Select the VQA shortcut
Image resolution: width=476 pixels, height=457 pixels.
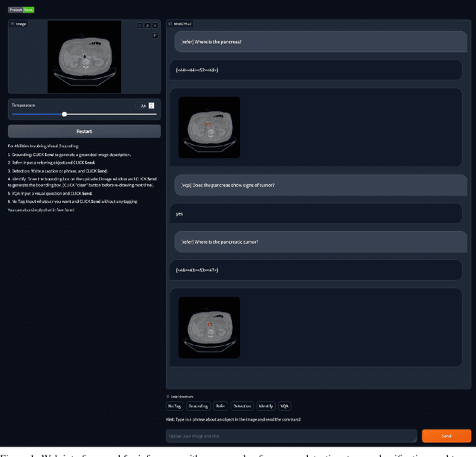coord(284,406)
